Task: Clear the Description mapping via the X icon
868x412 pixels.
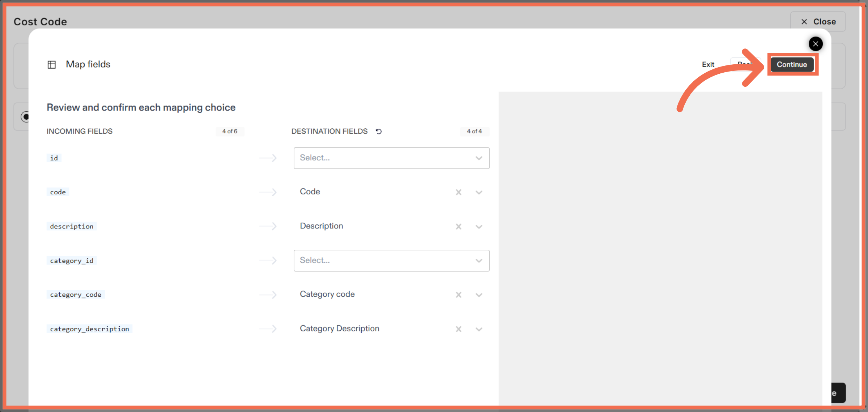Action: 459,227
